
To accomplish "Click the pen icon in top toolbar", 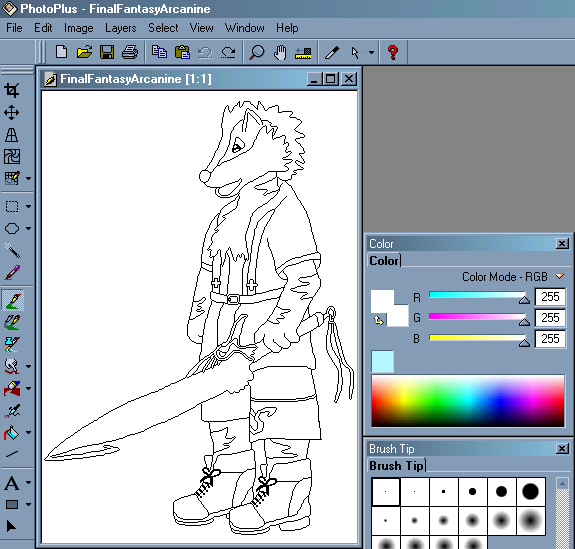I will pos(332,52).
